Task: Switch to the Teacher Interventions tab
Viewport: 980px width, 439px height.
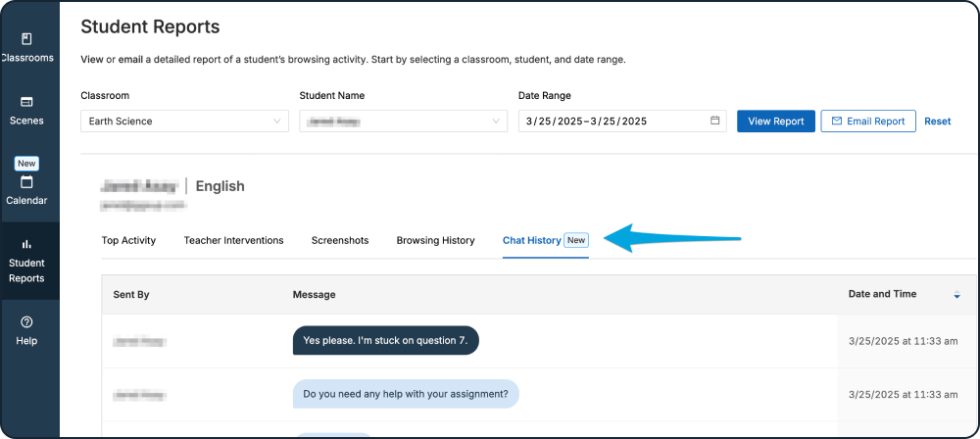Action: 233,240
